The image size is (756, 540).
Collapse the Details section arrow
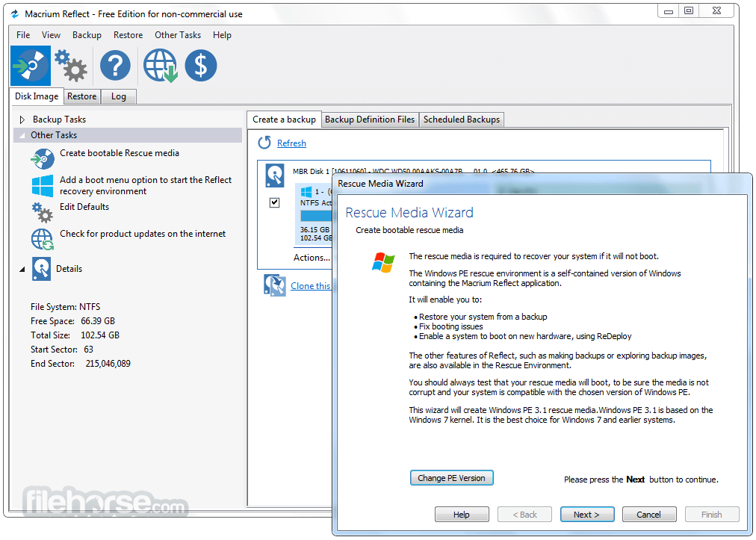pos(22,270)
